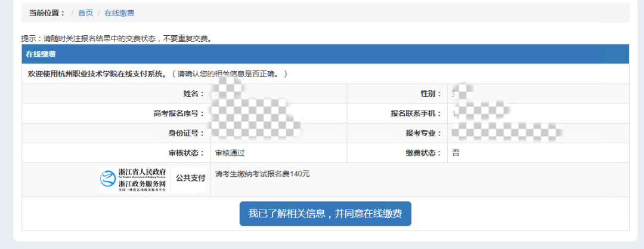Click the 缴费状态 field label
This screenshot has height=249, width=644.
tap(423, 153)
